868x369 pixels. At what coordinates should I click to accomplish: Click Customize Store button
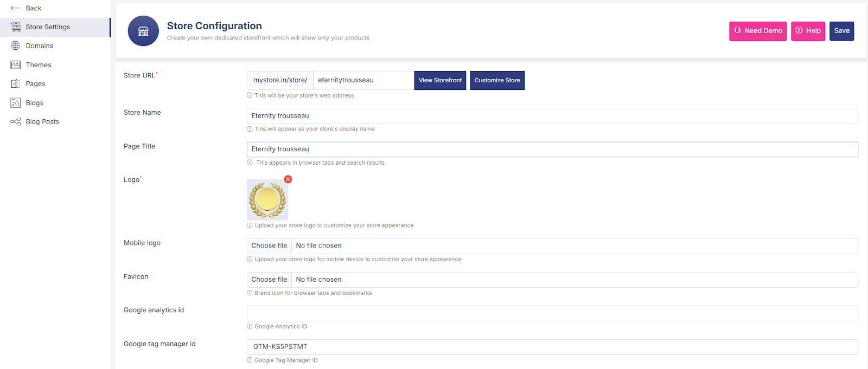point(497,80)
